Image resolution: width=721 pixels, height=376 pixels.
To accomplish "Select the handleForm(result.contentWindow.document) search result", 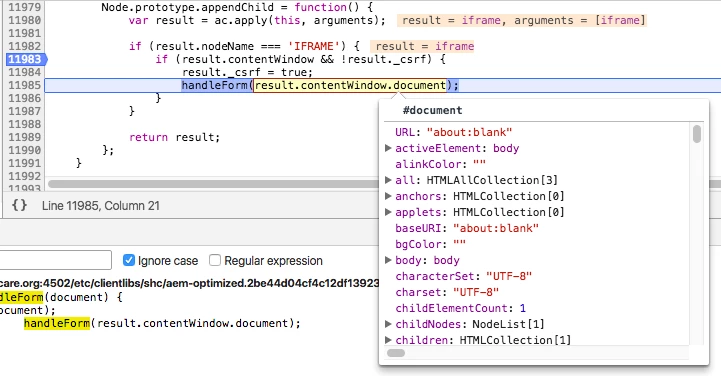I will (x=162, y=323).
